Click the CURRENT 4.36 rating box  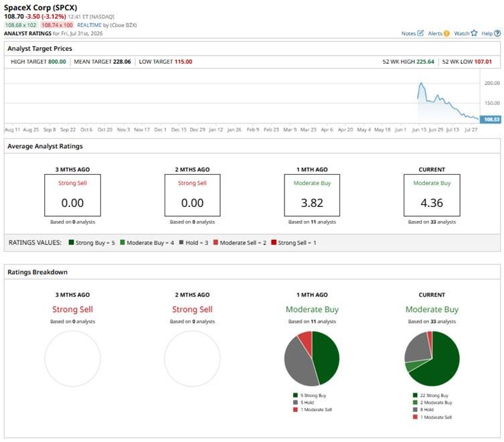click(432, 196)
